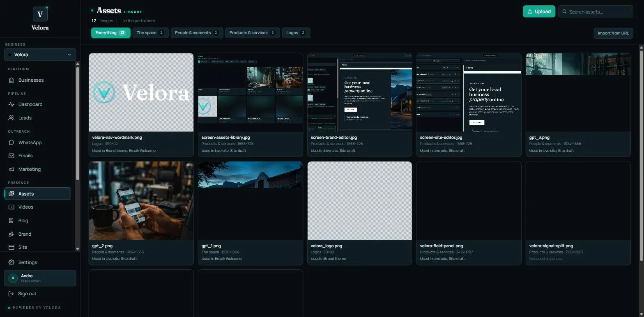Screen dimensions: 644x317
Task: Click the Import from URL button
Action: coord(613,33)
